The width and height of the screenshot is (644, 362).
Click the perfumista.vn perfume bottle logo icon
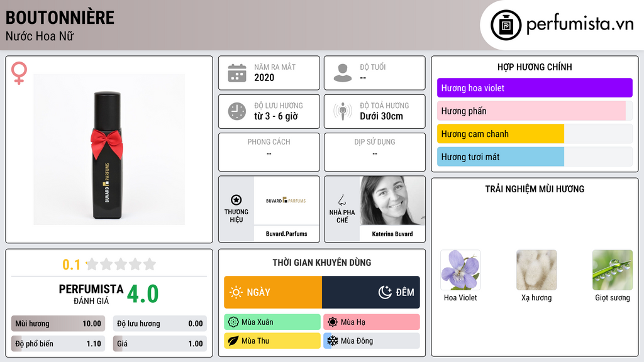coord(506,25)
